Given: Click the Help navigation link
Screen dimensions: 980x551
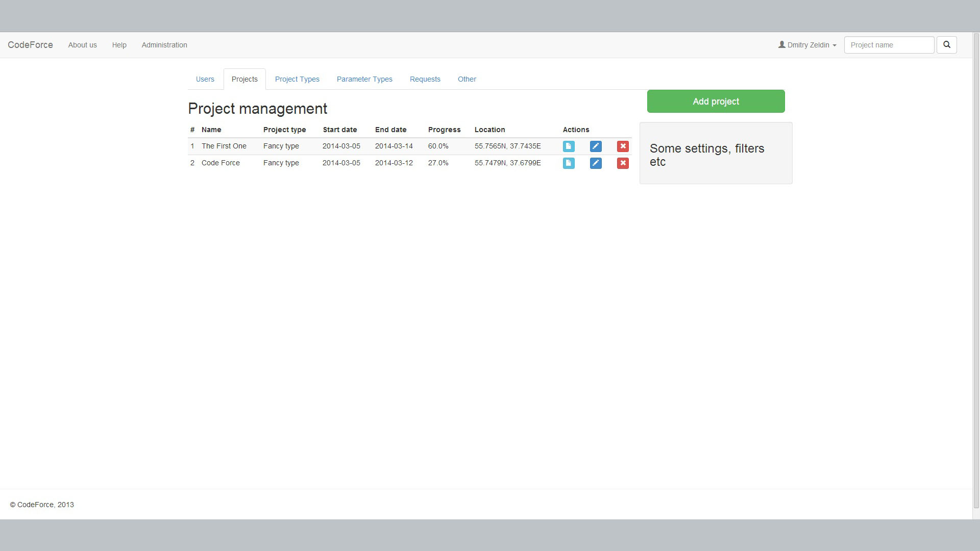Looking at the screenshot, I should click(119, 45).
